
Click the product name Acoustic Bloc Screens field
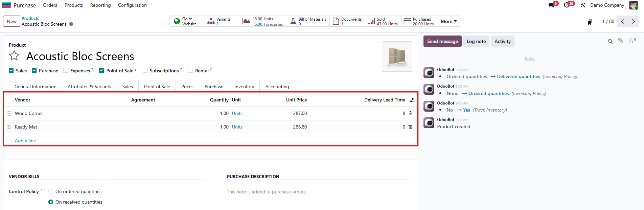click(80, 56)
